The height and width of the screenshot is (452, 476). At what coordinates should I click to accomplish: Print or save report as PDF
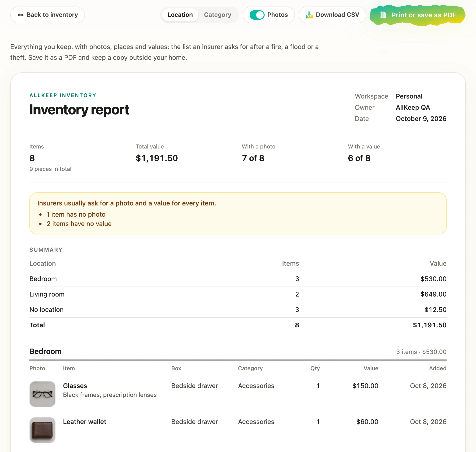coord(417,15)
